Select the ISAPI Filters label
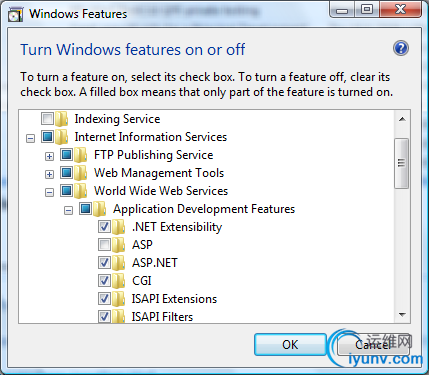 tap(162, 317)
